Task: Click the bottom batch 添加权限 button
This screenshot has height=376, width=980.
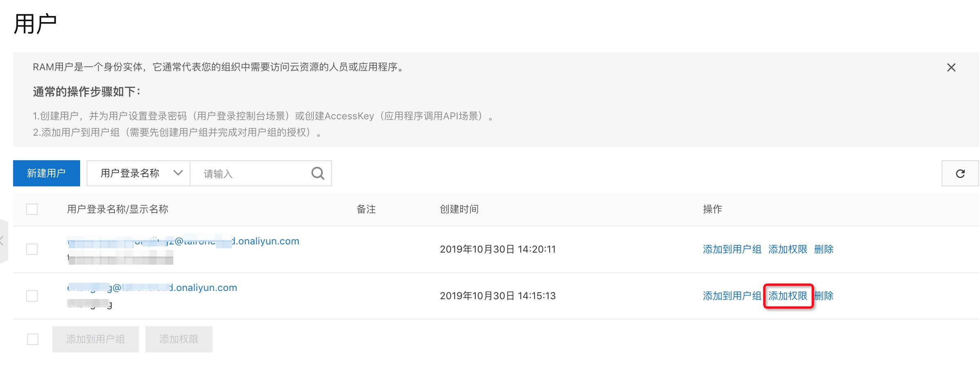Action: pos(179,339)
